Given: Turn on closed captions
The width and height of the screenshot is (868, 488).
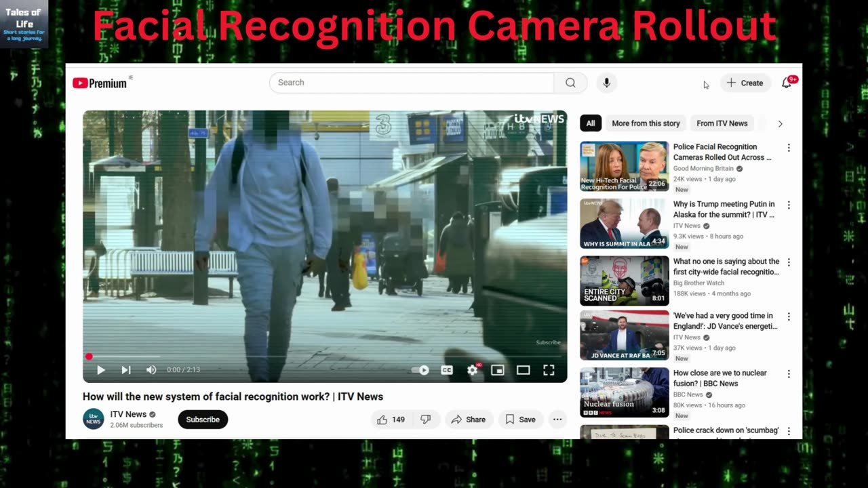Looking at the screenshot, I should point(447,370).
